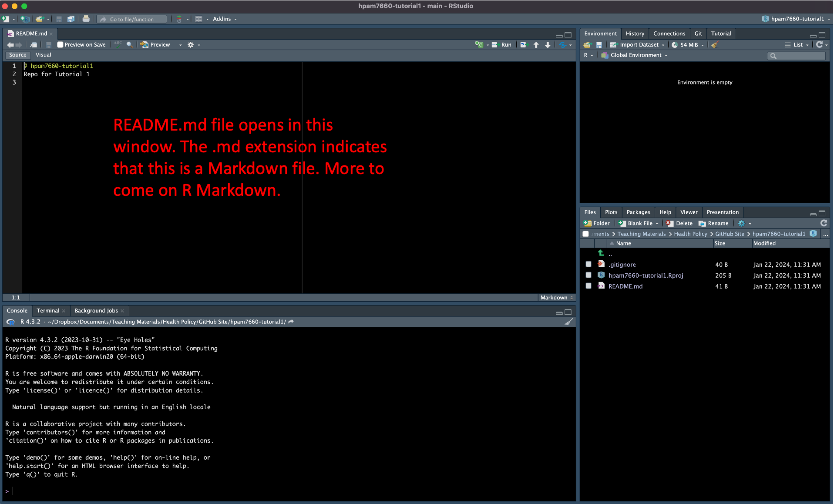The width and height of the screenshot is (834, 504).
Task: Click the Insert new code chunk icon
Action: point(479,44)
